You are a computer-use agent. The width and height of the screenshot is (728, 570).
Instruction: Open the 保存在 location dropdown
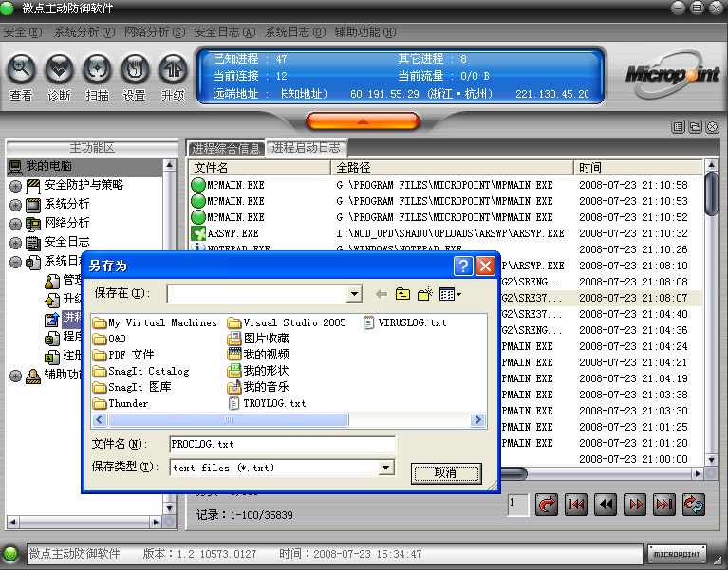coord(355,294)
